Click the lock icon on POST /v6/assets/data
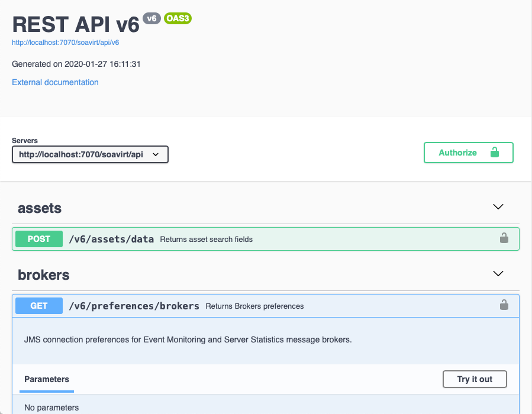Screen dimensions: 532x414 (504, 238)
